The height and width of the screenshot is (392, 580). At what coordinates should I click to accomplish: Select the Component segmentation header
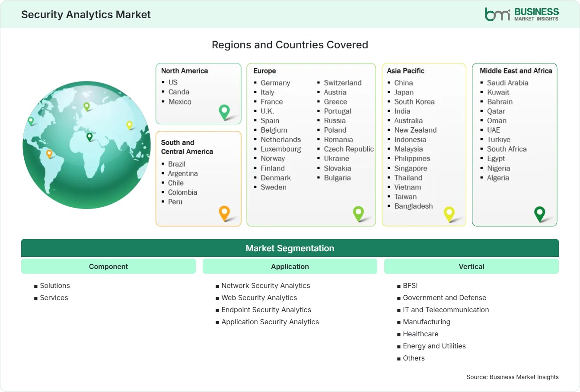coord(108,266)
